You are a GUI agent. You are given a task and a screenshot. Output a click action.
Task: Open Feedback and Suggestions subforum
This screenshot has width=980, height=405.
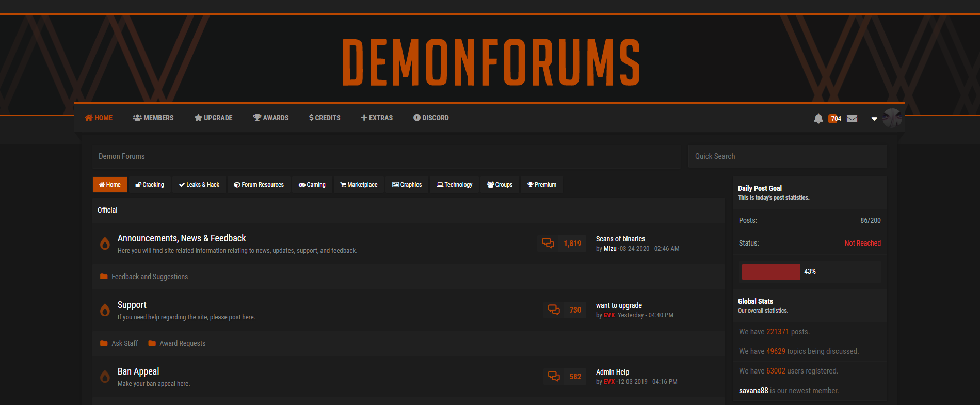[x=150, y=277]
